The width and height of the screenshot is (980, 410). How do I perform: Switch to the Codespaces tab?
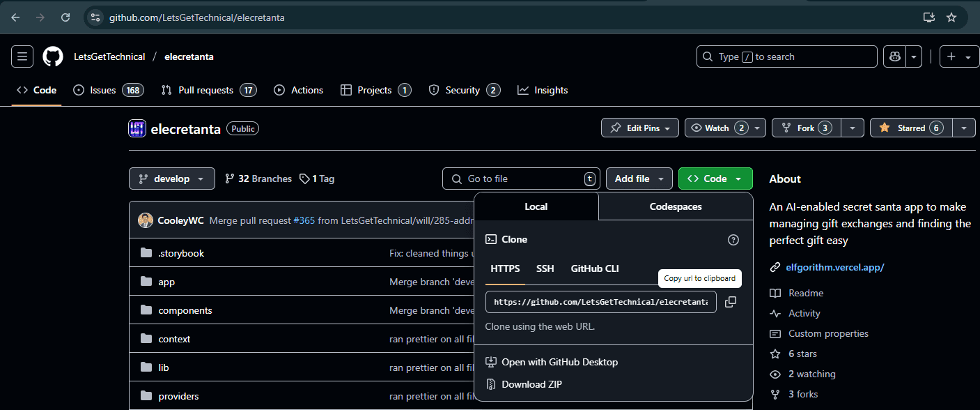(x=676, y=206)
